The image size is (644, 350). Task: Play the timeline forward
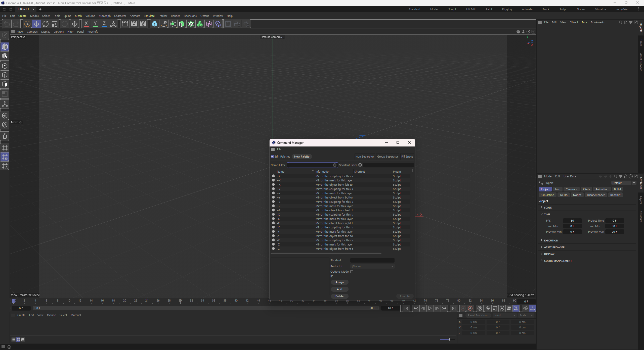(x=430, y=308)
